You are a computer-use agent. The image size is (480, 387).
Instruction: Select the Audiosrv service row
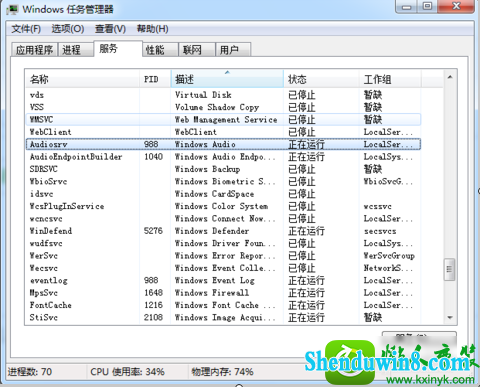pyautogui.click(x=223, y=144)
